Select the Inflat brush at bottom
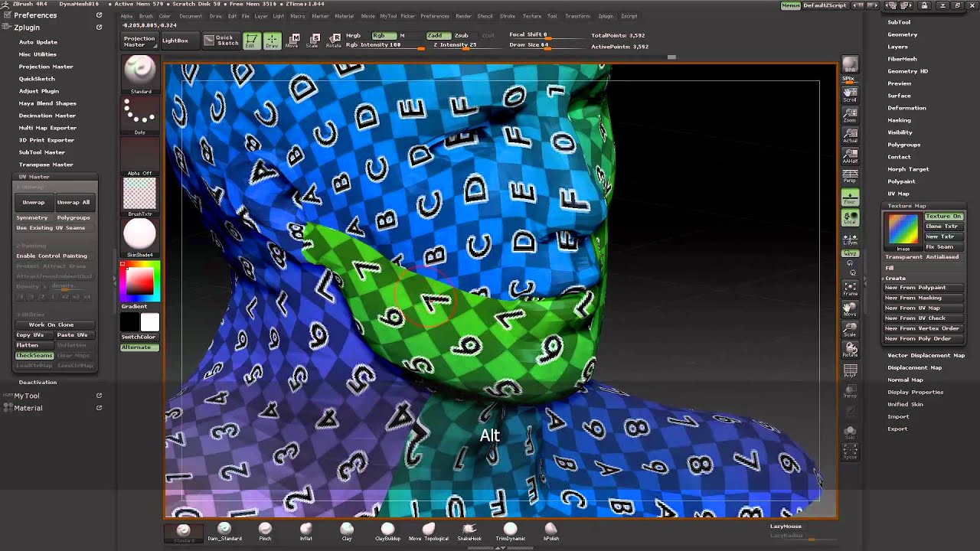 coord(305,532)
